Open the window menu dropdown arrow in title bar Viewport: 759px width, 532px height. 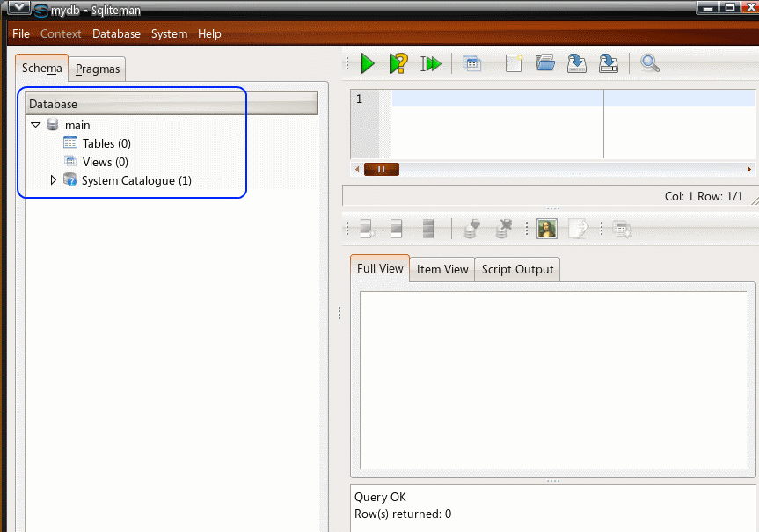[18, 7]
